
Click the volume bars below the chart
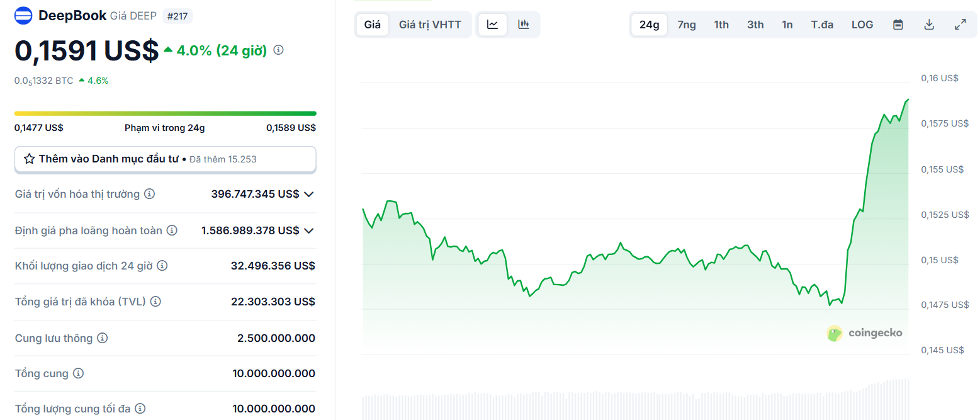coord(636,400)
